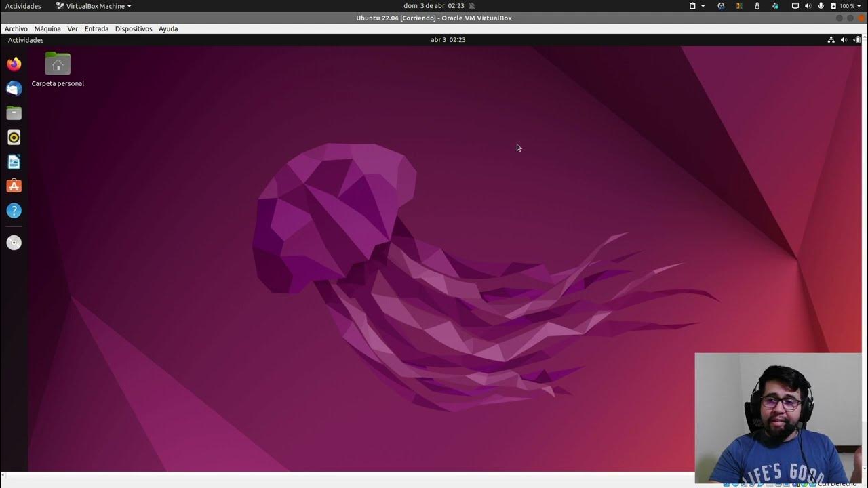The height and width of the screenshot is (488, 868).
Task: Launch Thunderbird mail from the dock
Action: [x=14, y=89]
